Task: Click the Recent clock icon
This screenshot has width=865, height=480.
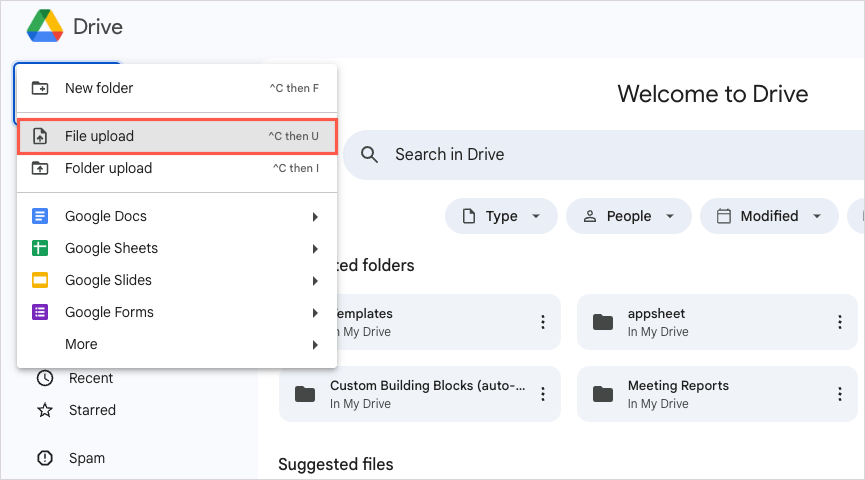Action: pos(45,378)
